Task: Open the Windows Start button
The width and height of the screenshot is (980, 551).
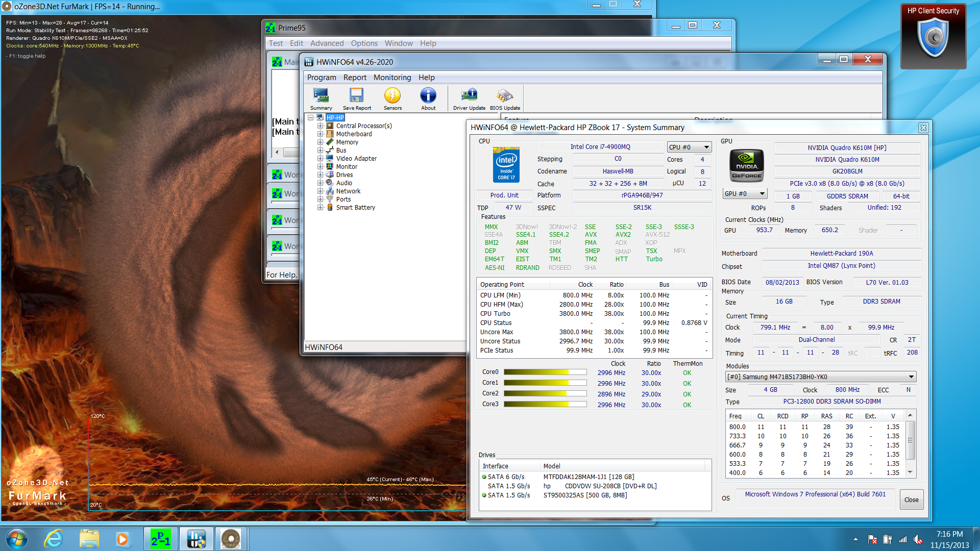Action: (x=16, y=539)
